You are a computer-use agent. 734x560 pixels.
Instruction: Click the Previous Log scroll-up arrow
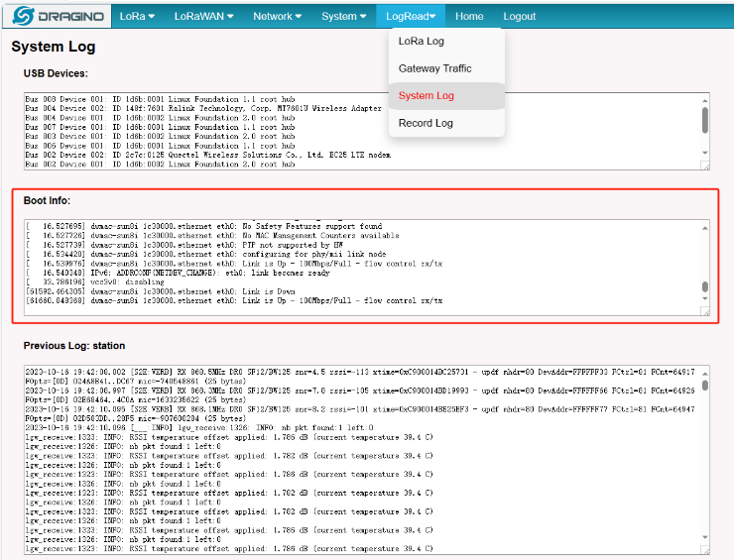705,374
